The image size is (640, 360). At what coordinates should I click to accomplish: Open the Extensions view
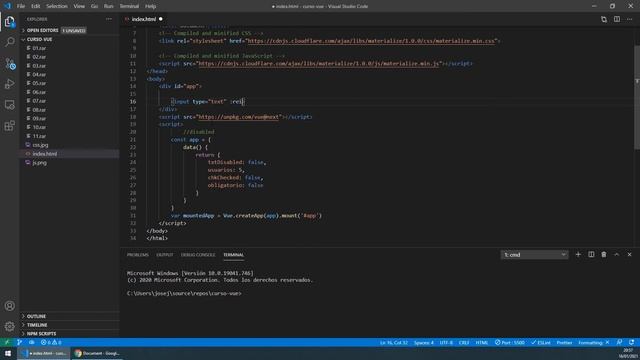coord(9,126)
